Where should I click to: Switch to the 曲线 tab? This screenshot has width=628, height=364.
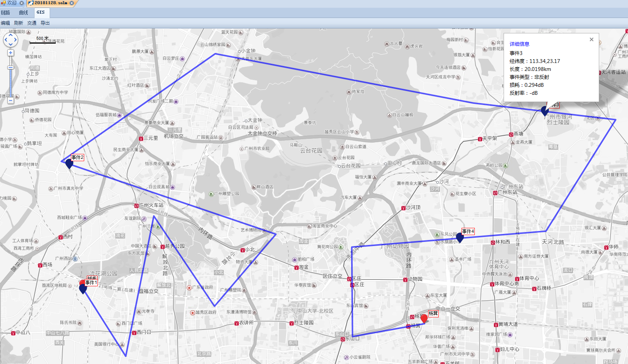(x=24, y=13)
